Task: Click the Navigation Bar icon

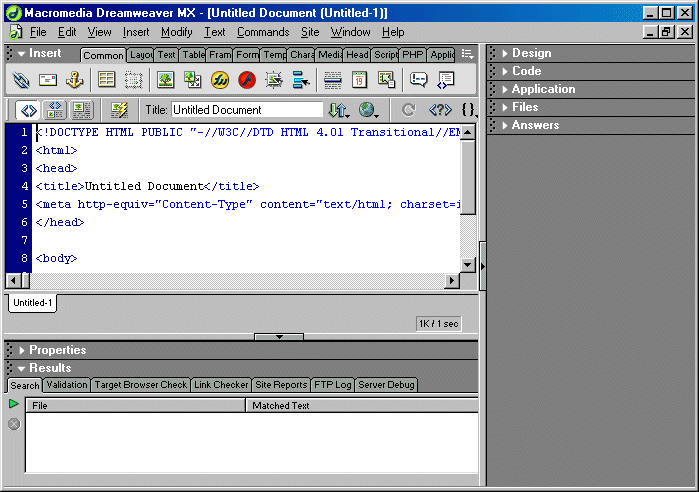Action: (x=301, y=80)
